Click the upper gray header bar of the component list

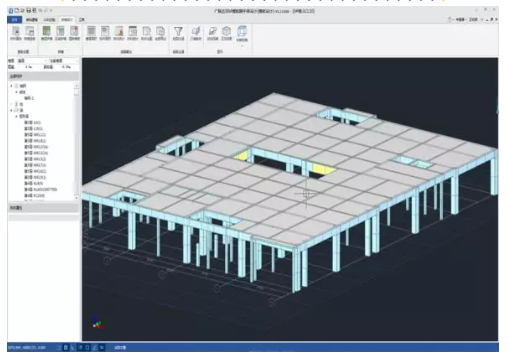coord(43,76)
